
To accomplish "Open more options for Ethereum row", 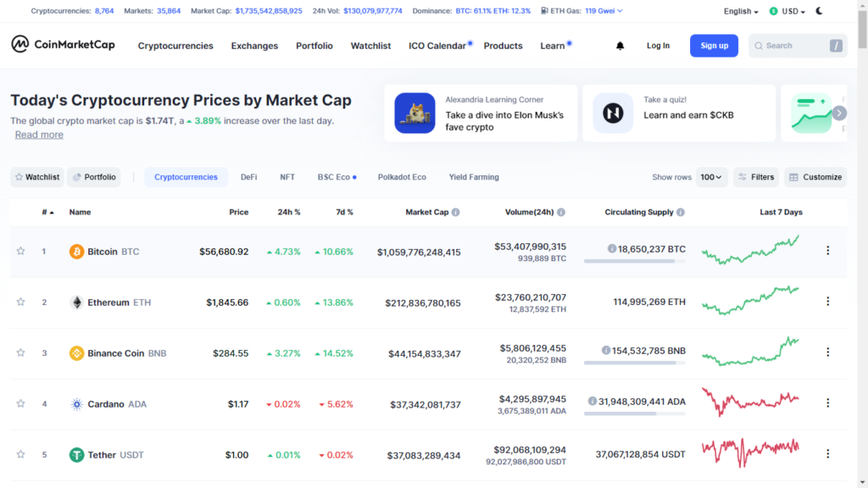I will click(x=827, y=302).
